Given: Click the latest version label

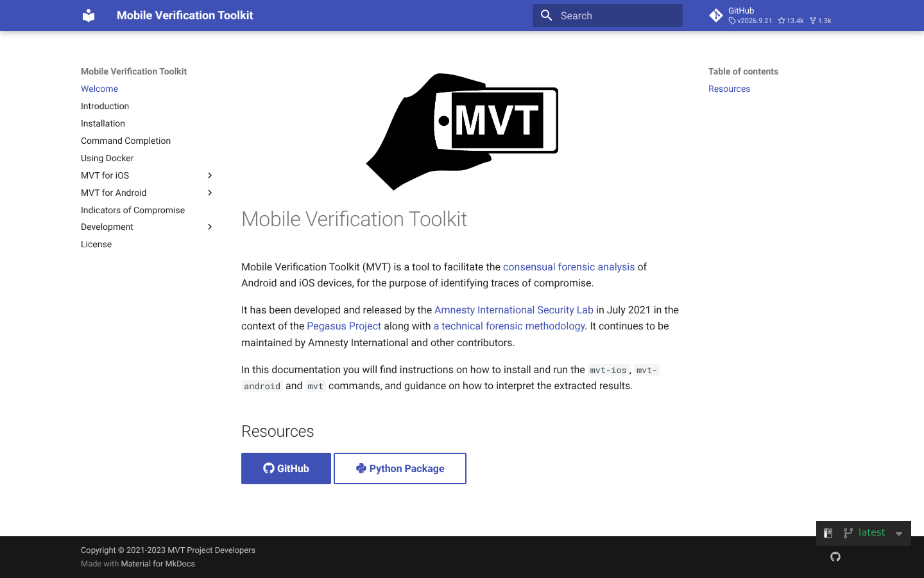Looking at the screenshot, I should click(x=871, y=532).
